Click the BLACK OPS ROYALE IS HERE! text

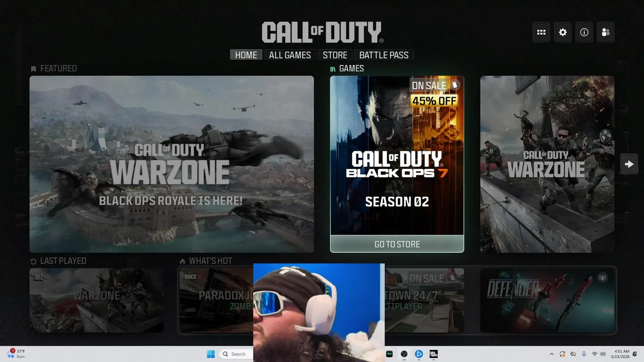point(171,201)
